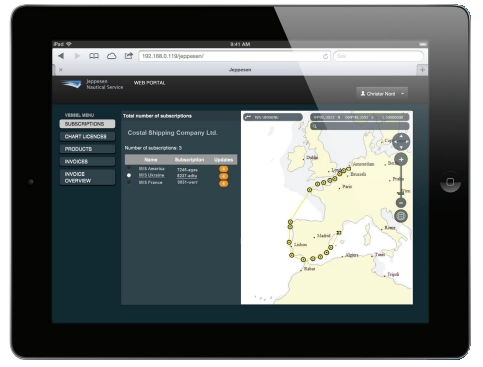Open the SUBSCRIPTIONS vessel menu item
Viewport: 483px width, 367px height.
pos(87,124)
